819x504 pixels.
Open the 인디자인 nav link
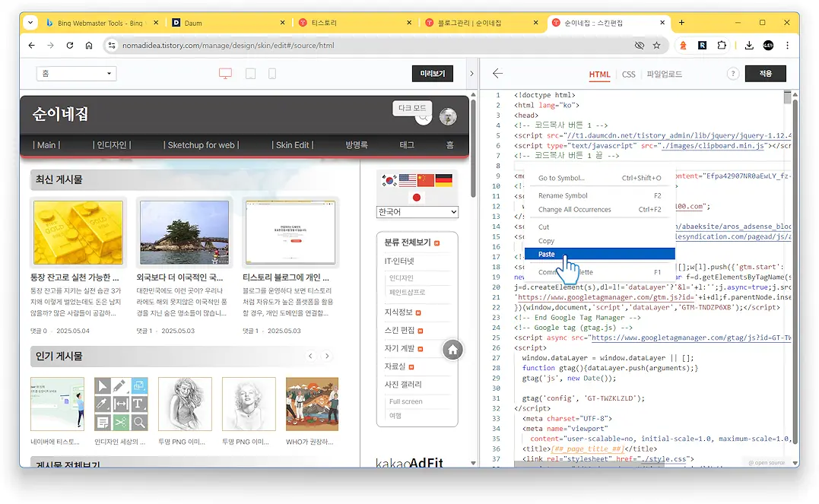[x=111, y=145]
